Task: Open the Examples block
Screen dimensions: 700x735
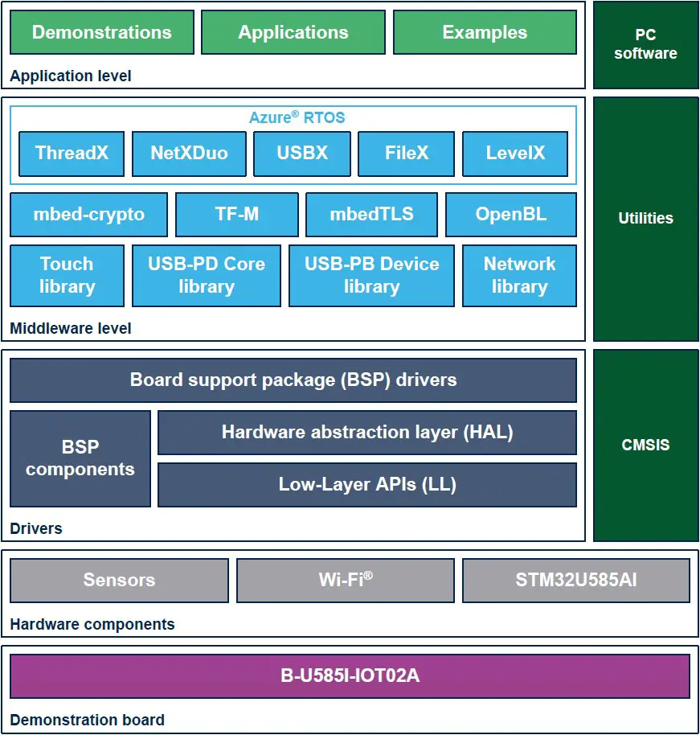Action: (x=485, y=32)
